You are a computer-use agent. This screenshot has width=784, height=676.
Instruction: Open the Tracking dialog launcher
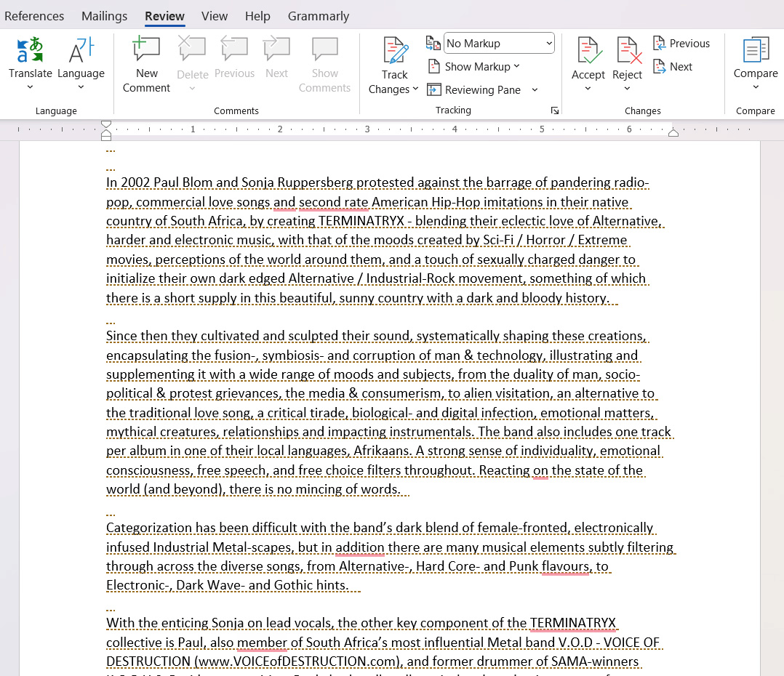555,110
